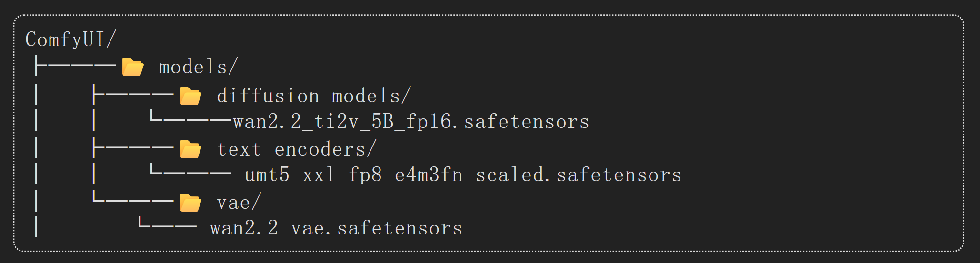The width and height of the screenshot is (980, 263).
Task: Click the text_encoders folder icon
Action: click(190, 149)
